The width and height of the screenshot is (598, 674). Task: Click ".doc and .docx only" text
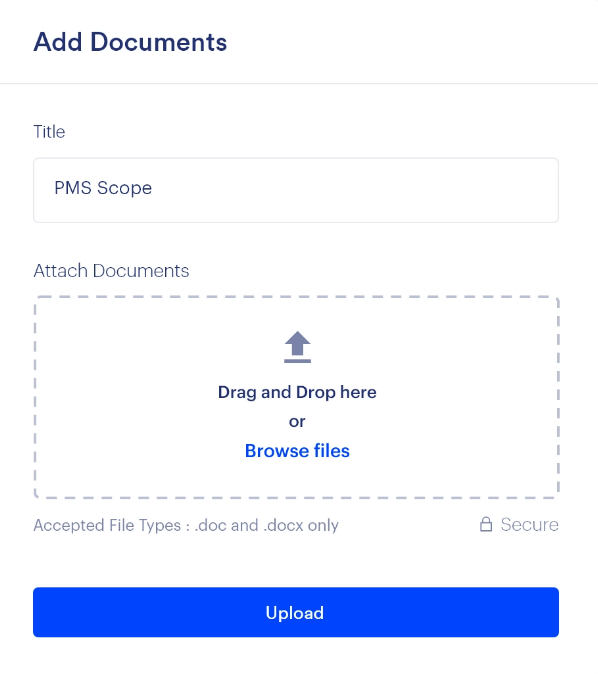[x=267, y=525]
